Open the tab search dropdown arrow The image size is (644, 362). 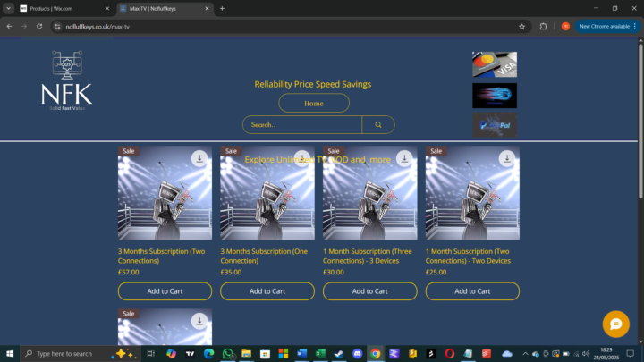point(8,8)
